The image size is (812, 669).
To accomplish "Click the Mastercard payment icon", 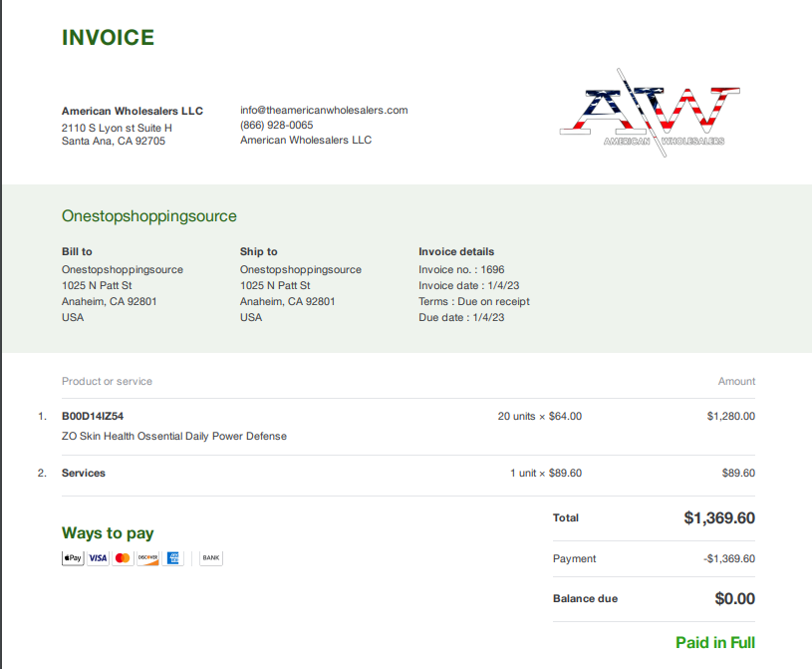I will [123, 558].
